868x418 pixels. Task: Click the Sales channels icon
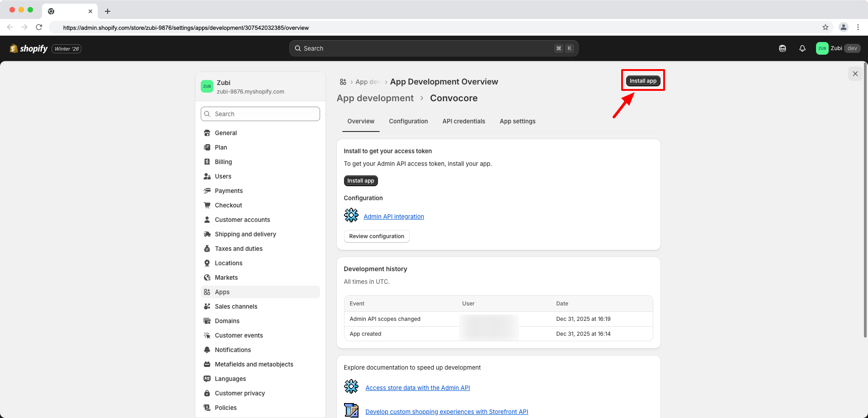207,306
